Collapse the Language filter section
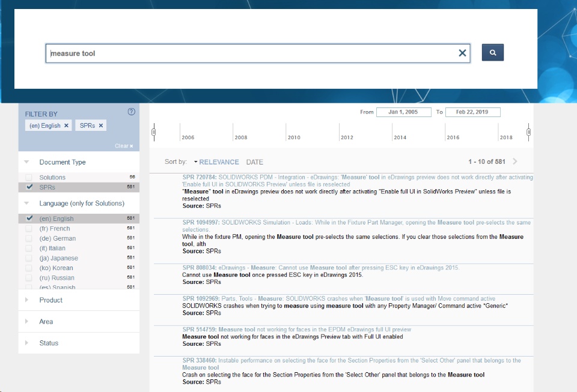Screen dimensions: 577x392 point(26,203)
